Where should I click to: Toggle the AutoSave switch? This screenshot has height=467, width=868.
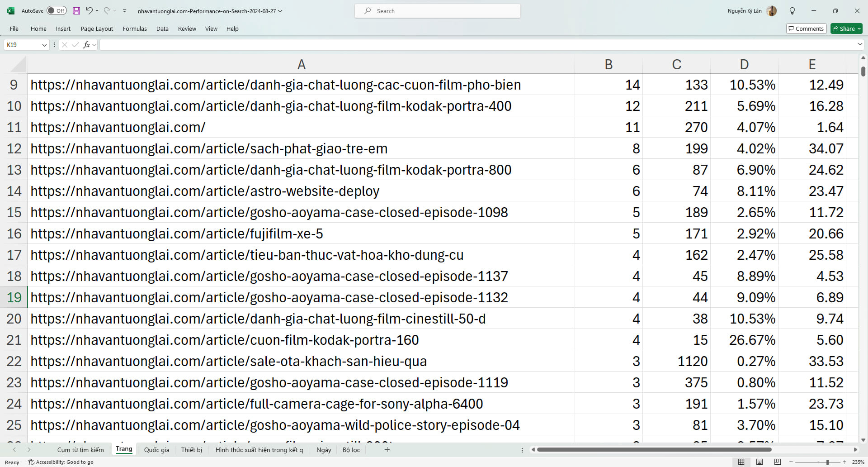click(57, 11)
